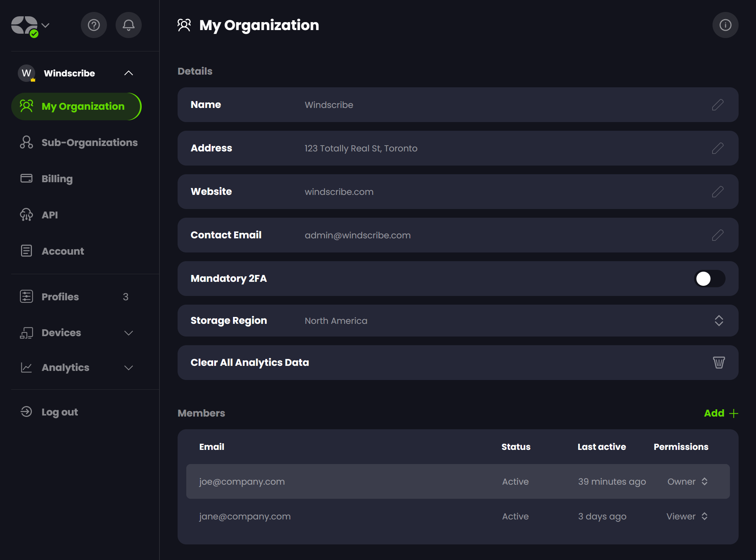Edit the organization Name field pencil
Image resolution: width=756 pixels, height=560 pixels.
[x=717, y=105]
